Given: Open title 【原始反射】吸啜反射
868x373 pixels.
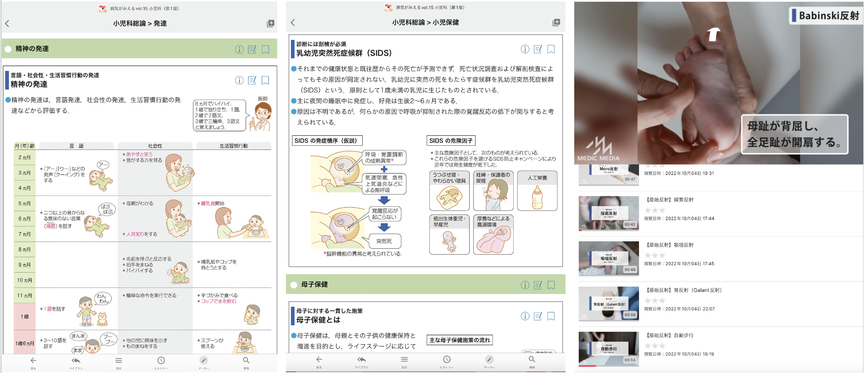Looking at the screenshot, I should [669, 245].
